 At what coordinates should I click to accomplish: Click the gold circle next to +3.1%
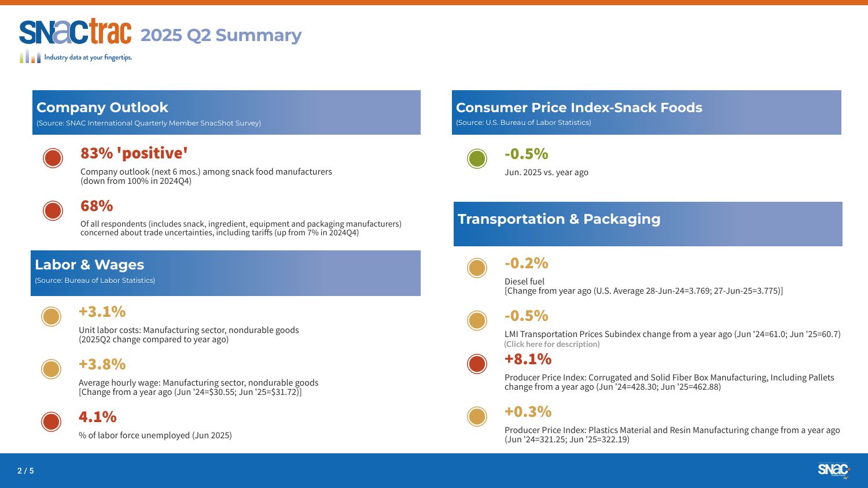(51, 316)
